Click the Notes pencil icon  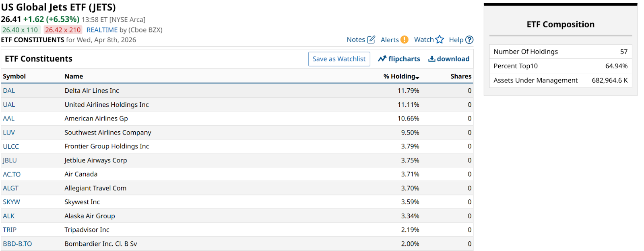[x=371, y=39]
